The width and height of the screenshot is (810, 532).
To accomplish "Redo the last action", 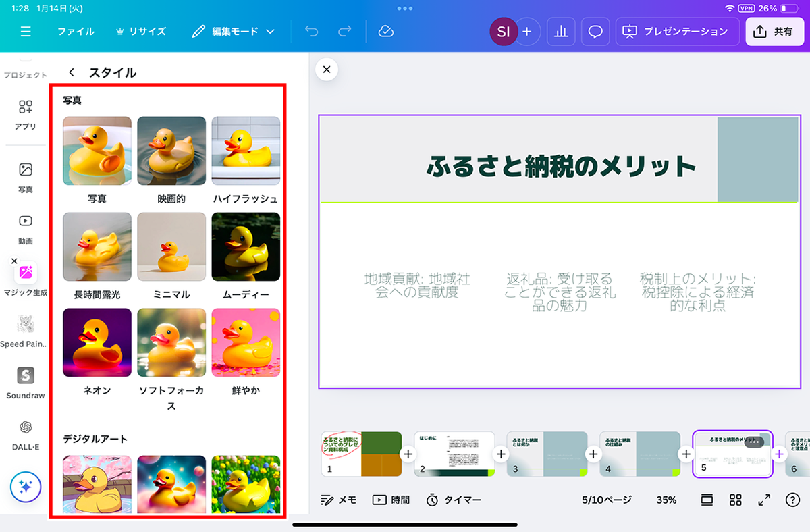I will (x=344, y=32).
